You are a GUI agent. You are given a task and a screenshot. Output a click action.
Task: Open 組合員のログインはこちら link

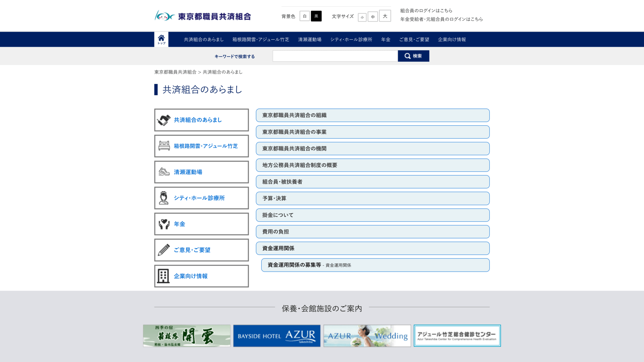click(x=426, y=11)
